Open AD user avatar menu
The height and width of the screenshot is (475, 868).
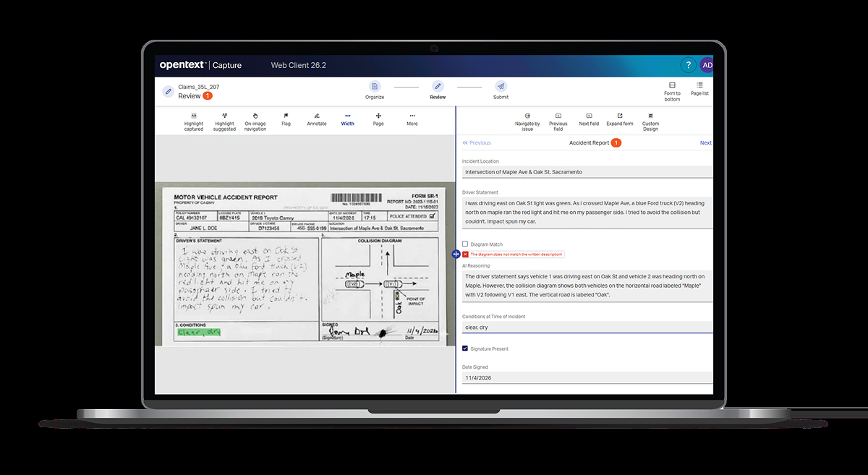tap(707, 65)
